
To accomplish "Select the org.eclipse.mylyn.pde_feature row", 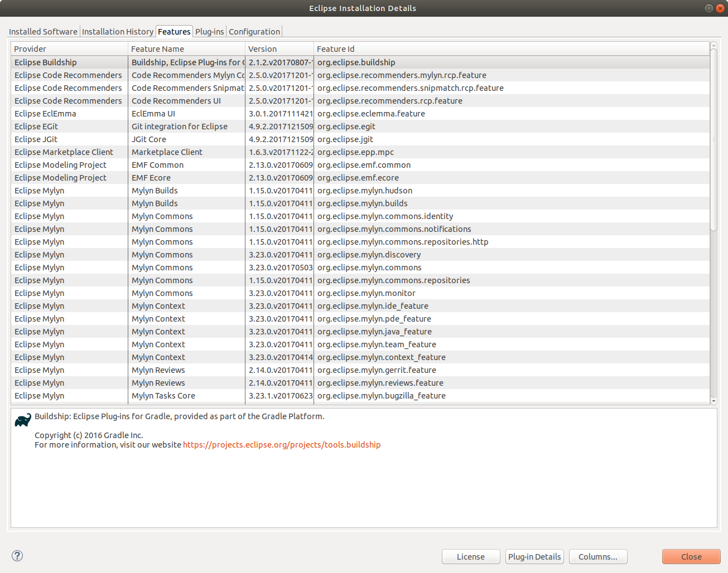I will [x=360, y=319].
